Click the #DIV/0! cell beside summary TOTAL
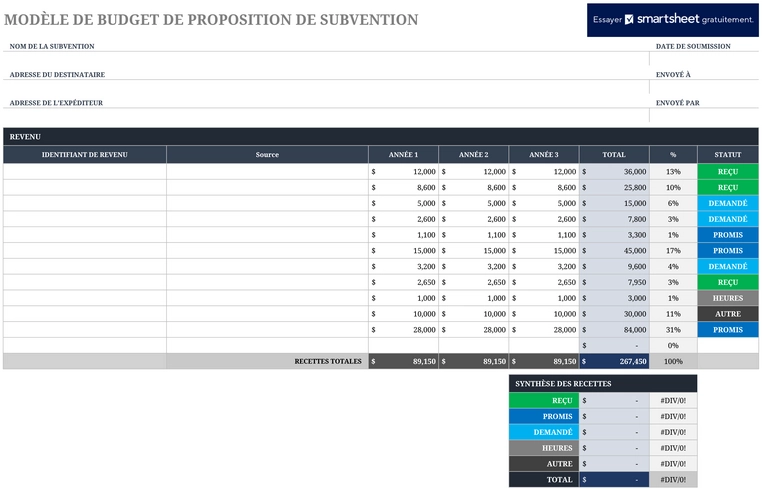Image resolution: width=762 pixels, height=489 pixels. click(673, 479)
